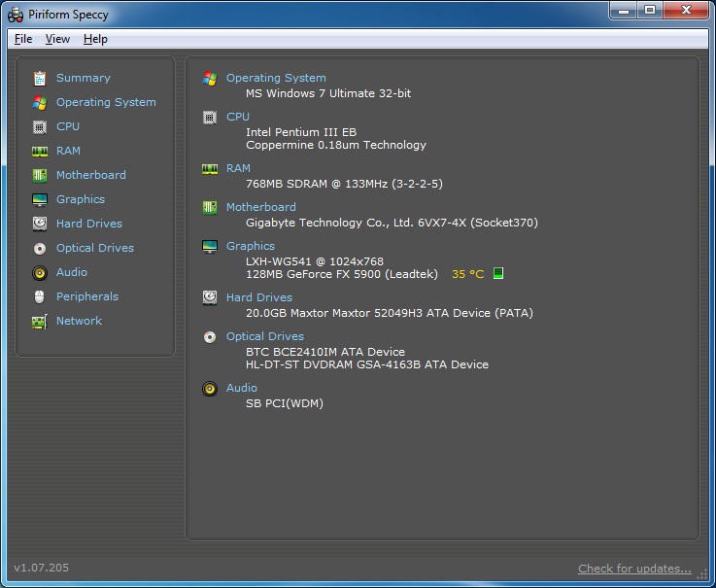Select Audio in the sidebar

pos(72,272)
